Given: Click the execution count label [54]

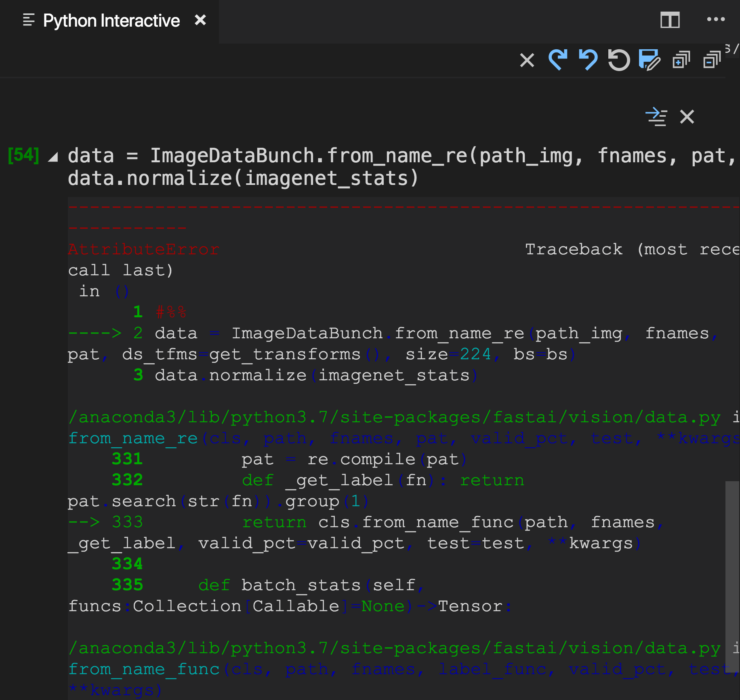Looking at the screenshot, I should pyautogui.click(x=24, y=155).
